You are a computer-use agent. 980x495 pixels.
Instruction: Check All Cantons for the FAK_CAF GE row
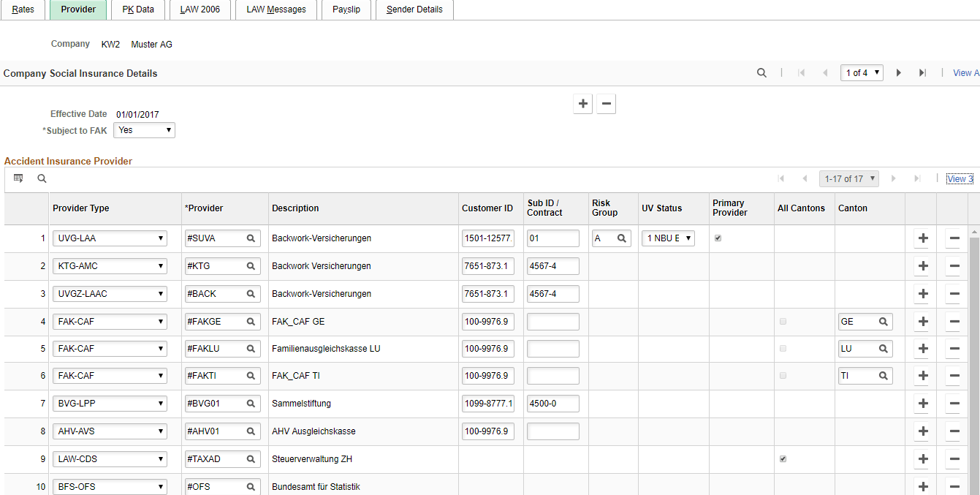[783, 321]
